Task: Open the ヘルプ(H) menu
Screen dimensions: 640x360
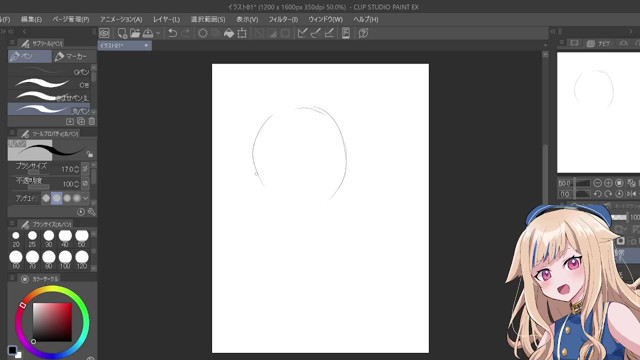Action: 366,19
